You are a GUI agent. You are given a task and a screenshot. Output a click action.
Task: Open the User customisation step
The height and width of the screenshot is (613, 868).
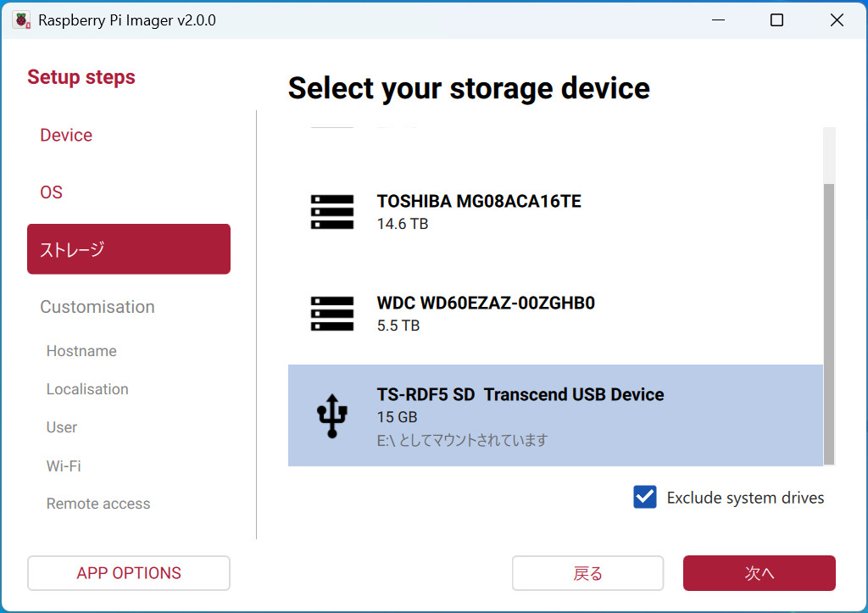pos(62,427)
